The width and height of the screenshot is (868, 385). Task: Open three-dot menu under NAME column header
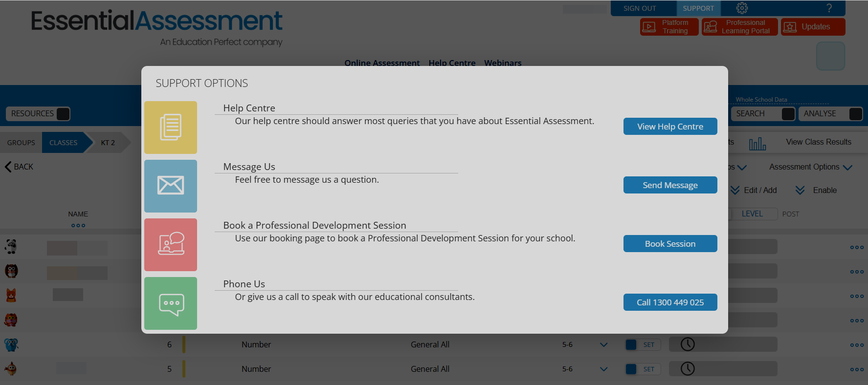[x=78, y=226]
